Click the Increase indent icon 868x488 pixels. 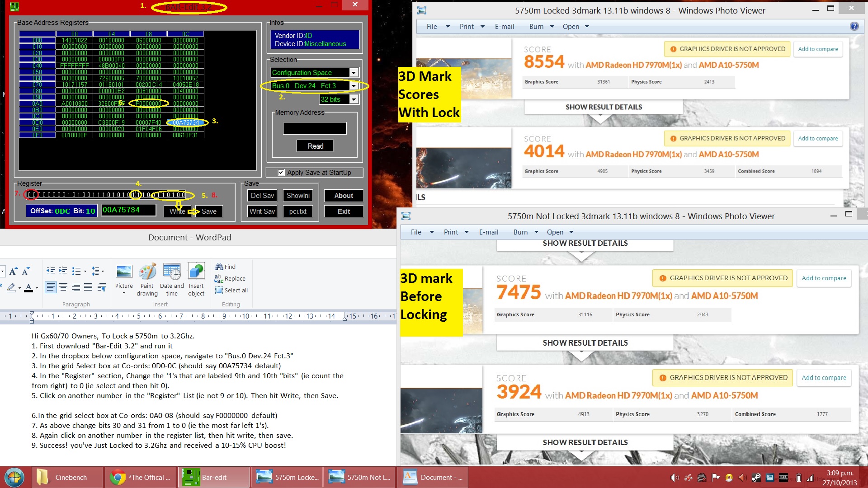pos(63,271)
